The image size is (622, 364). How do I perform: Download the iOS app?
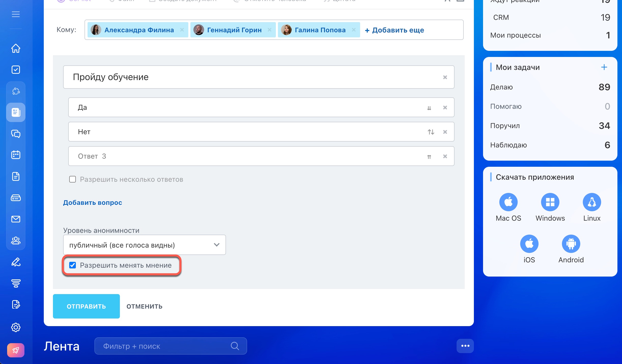pos(529,244)
